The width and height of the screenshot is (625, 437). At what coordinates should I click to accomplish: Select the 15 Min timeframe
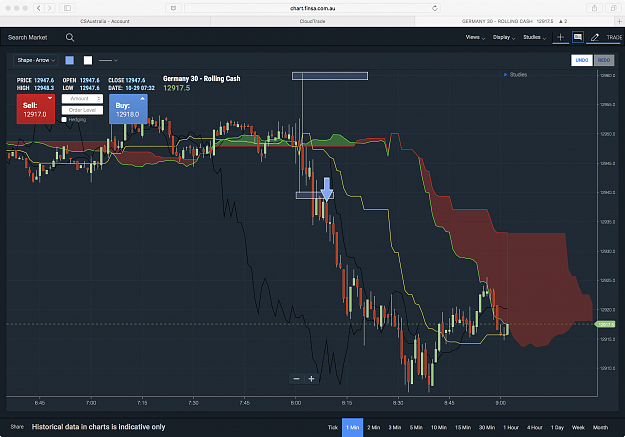(x=463, y=427)
